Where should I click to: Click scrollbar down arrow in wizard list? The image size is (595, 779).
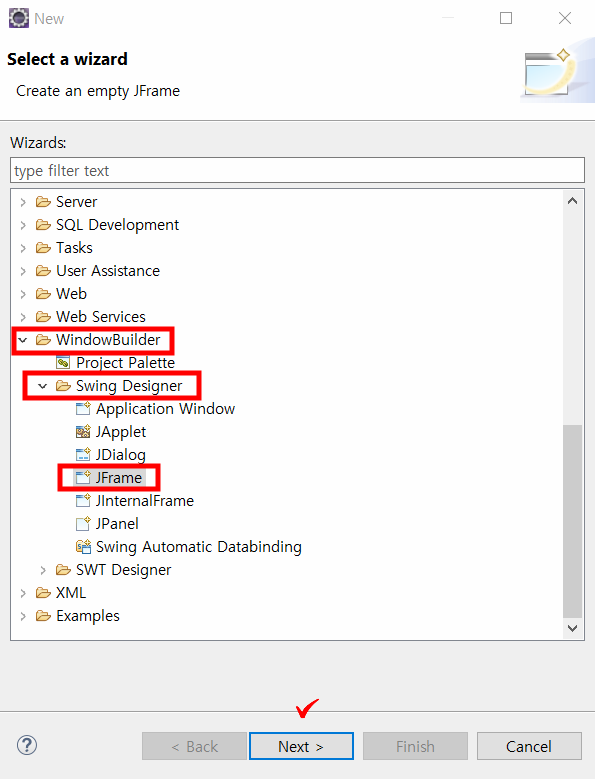point(572,628)
